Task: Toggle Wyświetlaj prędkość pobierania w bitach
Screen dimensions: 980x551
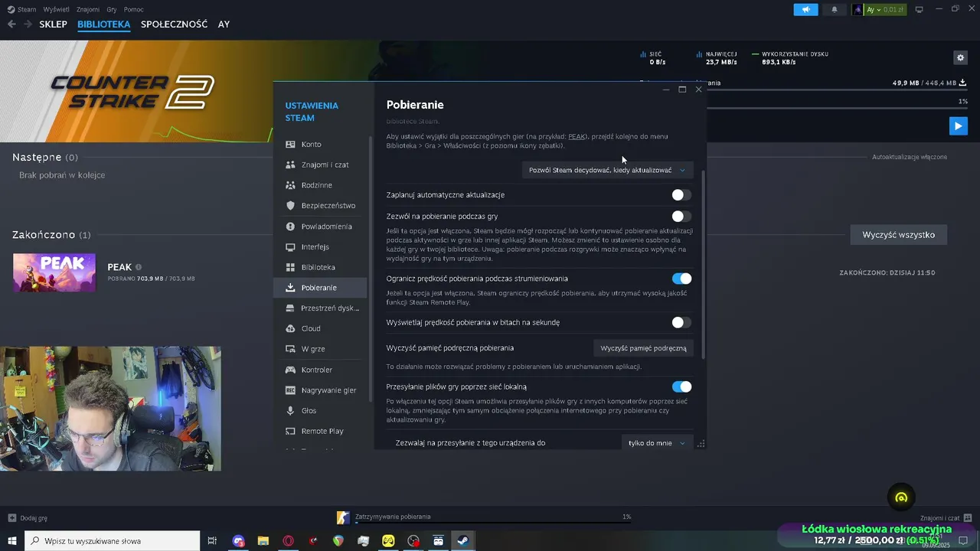Action: tap(681, 323)
